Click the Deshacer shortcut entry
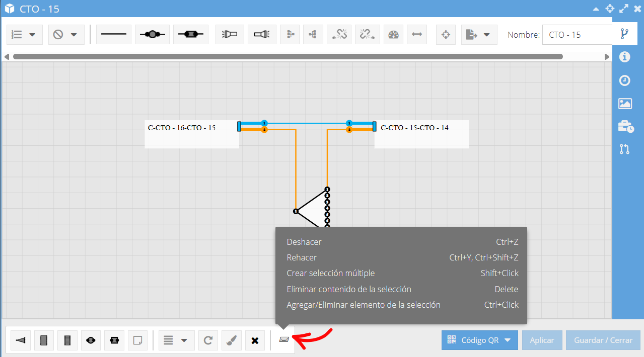 (x=402, y=242)
